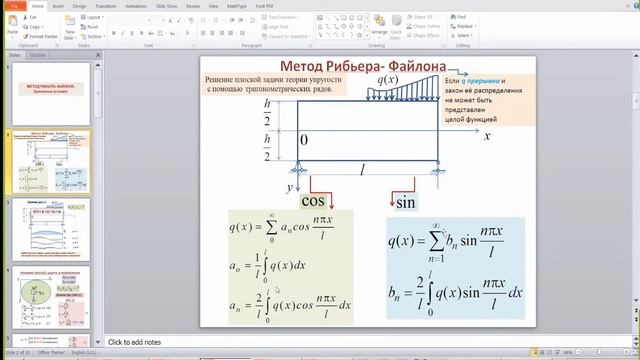Switch to the Transitions ribbon tab
This screenshot has height=360, width=640.
point(106,6)
